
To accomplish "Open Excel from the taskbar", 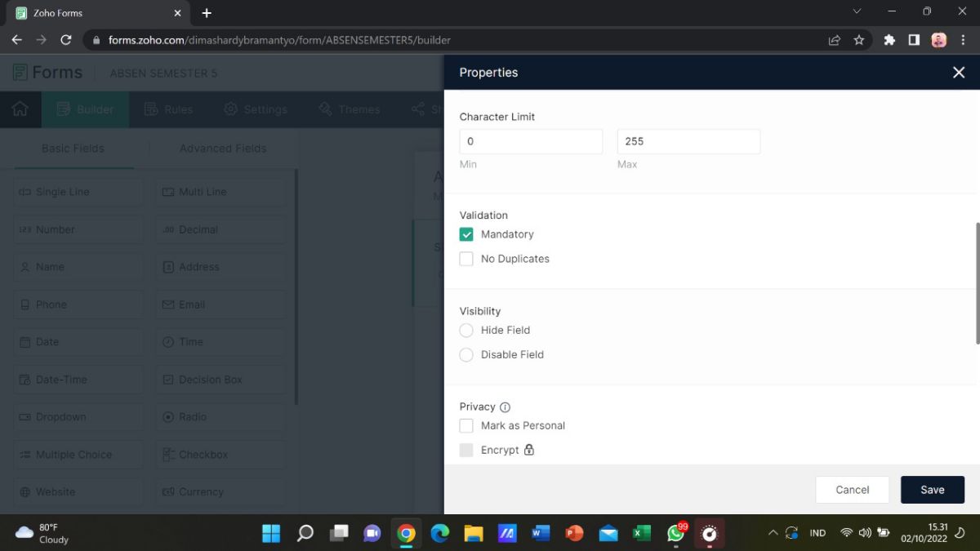I will coord(642,533).
